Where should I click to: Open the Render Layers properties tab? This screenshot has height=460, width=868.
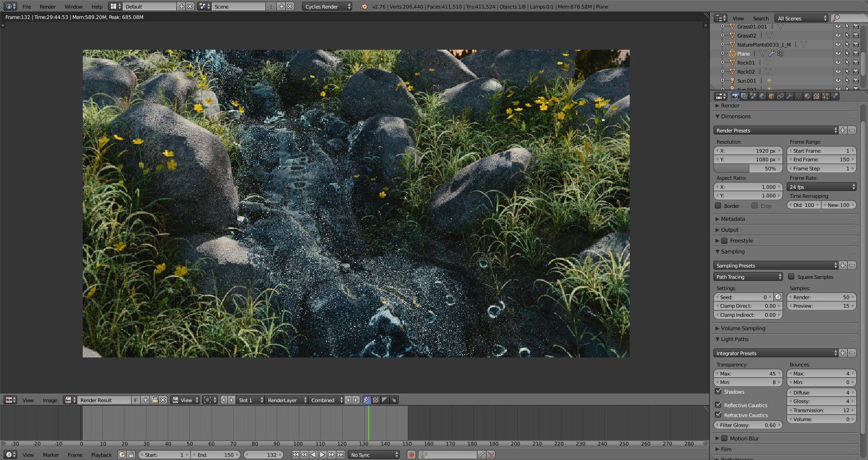pyautogui.click(x=744, y=96)
